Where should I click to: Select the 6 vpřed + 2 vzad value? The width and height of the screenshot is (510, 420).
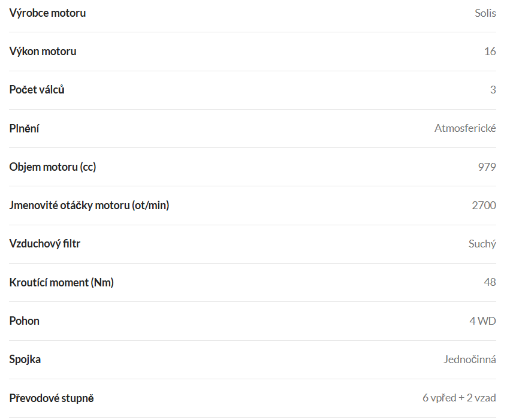(x=459, y=398)
